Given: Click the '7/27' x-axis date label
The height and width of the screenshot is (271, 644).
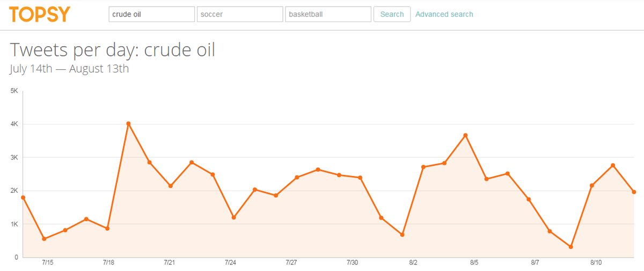Looking at the screenshot, I should click(x=291, y=263).
